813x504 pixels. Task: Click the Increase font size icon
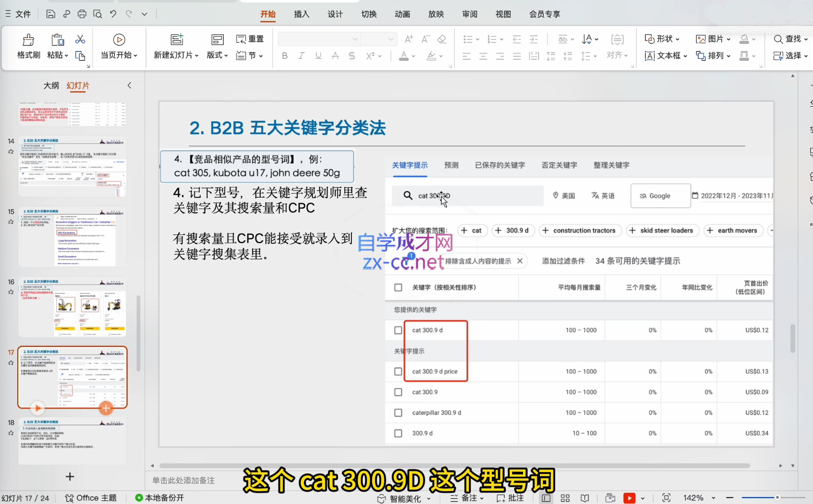(x=409, y=39)
